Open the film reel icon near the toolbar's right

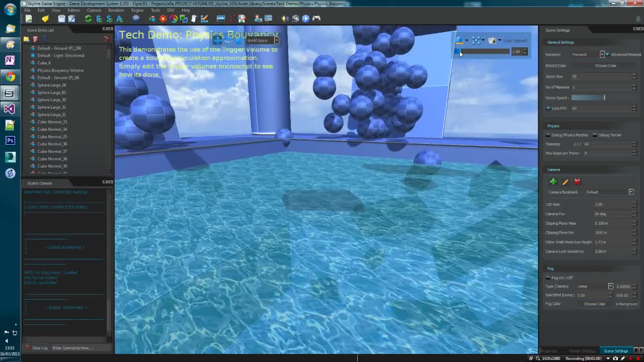click(295, 19)
